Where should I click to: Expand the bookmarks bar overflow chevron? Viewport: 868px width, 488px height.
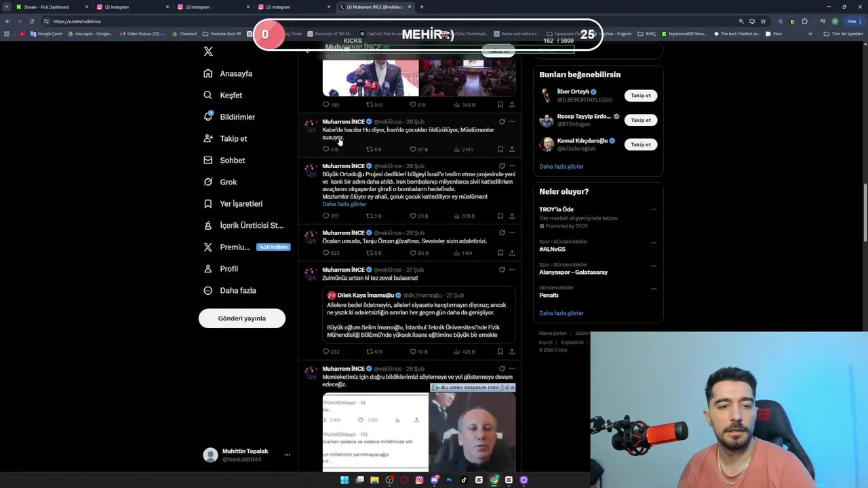[810, 33]
